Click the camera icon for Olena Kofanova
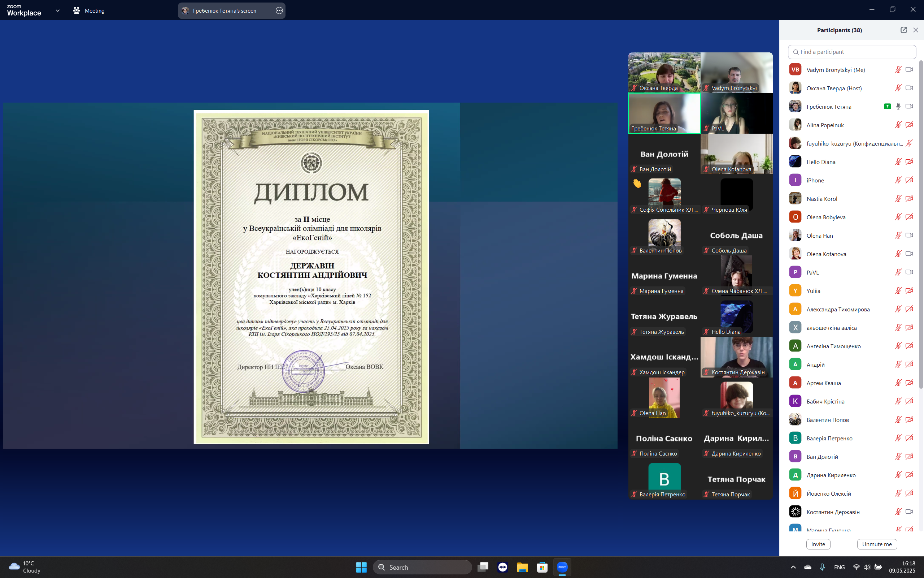This screenshot has height=578, width=924. point(909,254)
